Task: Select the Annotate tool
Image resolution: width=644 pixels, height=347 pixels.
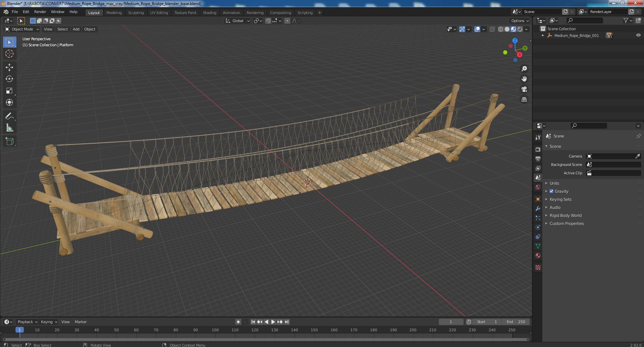Action: (x=9, y=116)
